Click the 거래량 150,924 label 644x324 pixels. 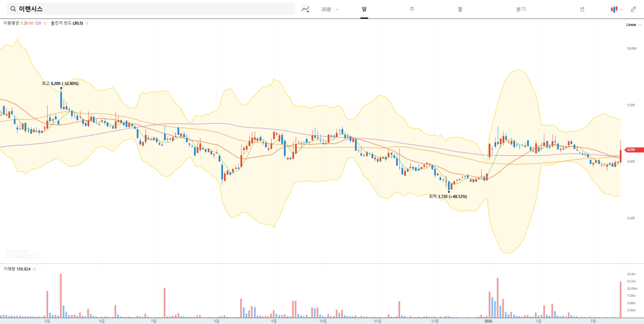pyautogui.click(x=17, y=269)
